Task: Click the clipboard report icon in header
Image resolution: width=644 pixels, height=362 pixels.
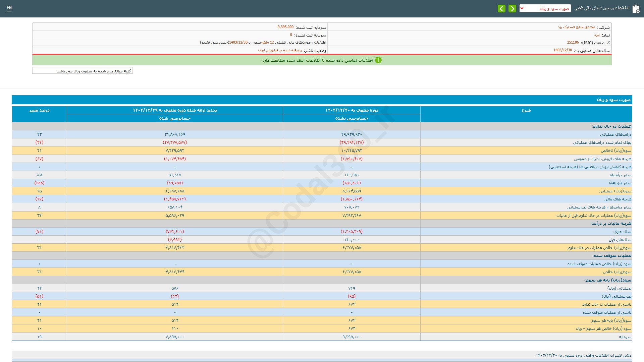Action: coord(636,9)
